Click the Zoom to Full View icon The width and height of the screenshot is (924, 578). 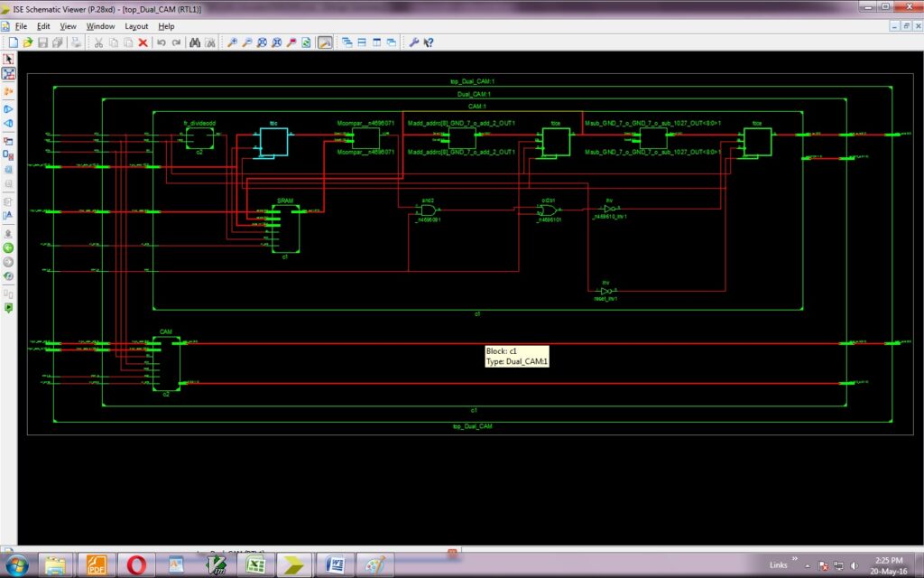(262, 42)
